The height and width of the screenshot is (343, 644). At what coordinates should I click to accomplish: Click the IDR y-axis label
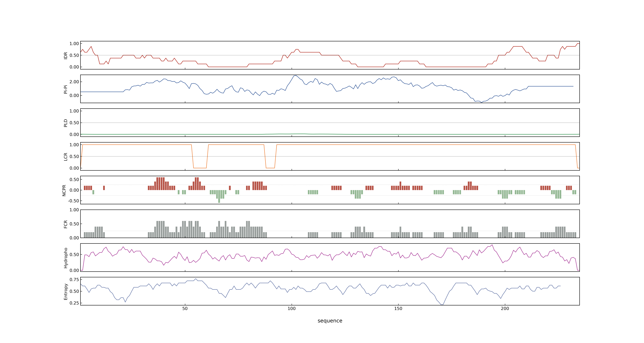tap(66, 55)
